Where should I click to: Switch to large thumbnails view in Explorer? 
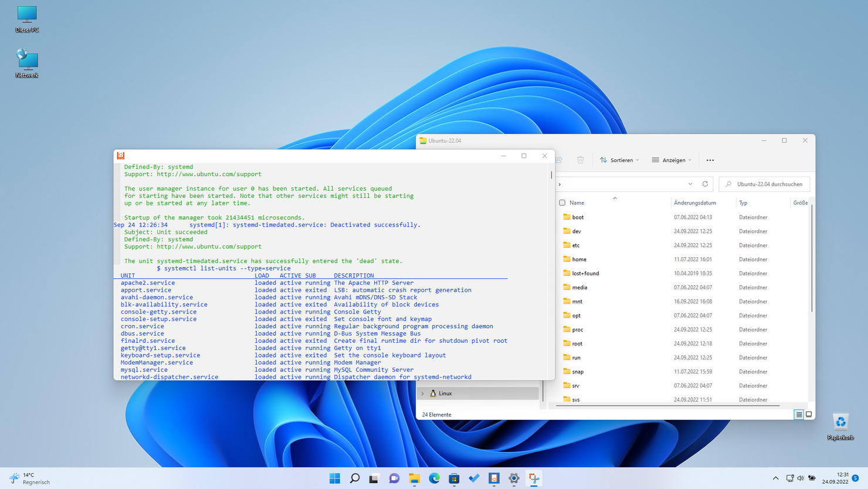click(809, 414)
